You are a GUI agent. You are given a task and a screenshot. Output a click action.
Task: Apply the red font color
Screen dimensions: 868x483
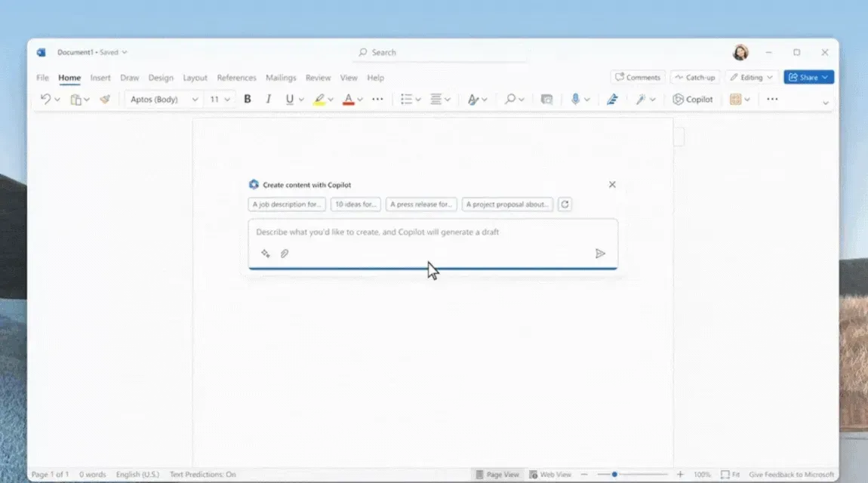click(348, 100)
